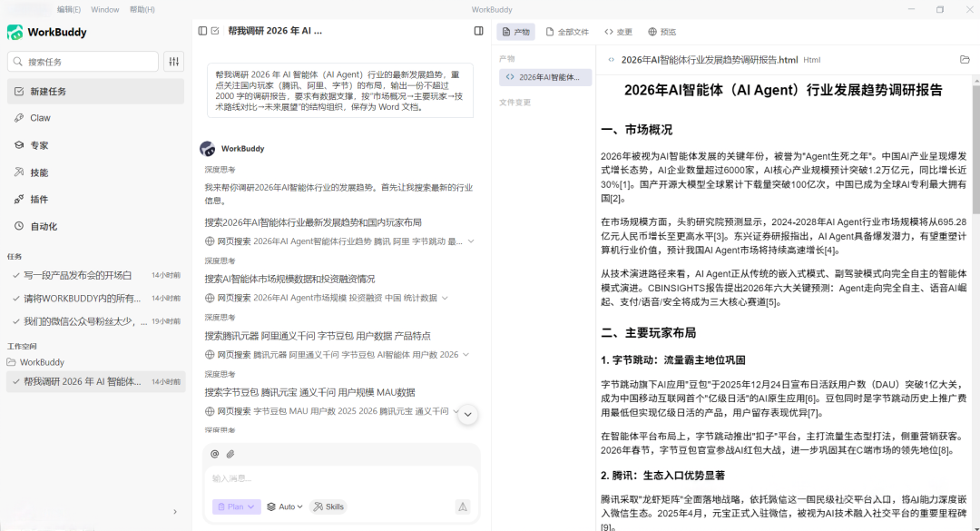Click the user prompt message box
The width and height of the screenshot is (980, 531).
click(x=340, y=90)
